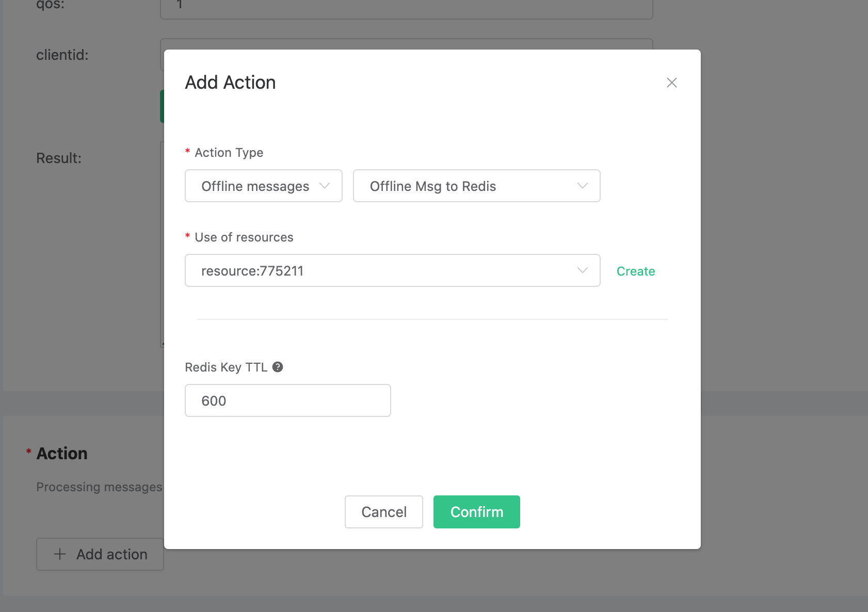Click the qos input field
The width and height of the screenshot is (868, 612).
pos(407,7)
